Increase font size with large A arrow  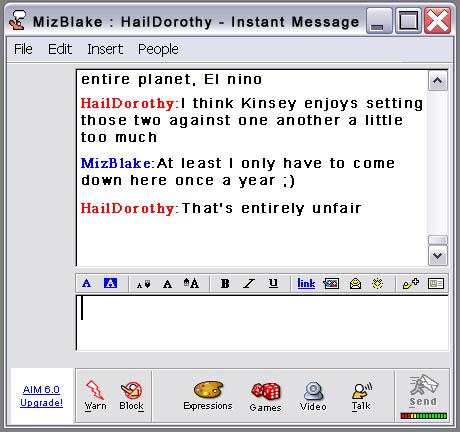click(x=191, y=283)
